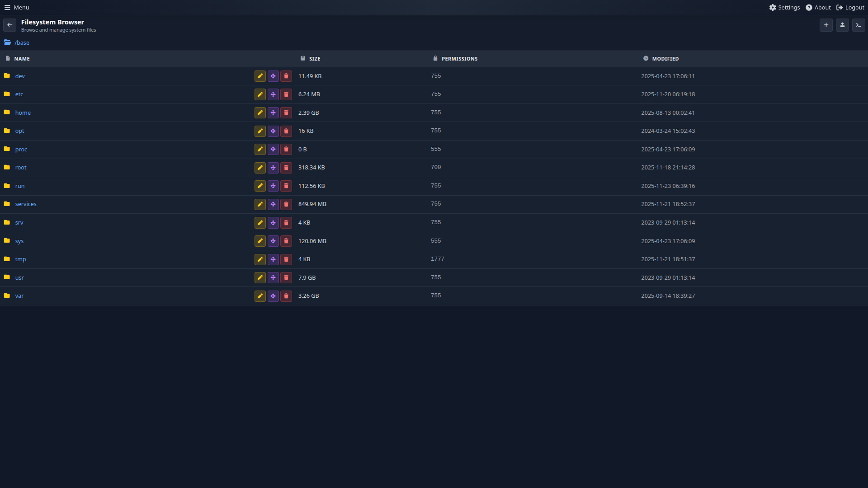Sort files by the SIZE column header
The image size is (868, 488).
[315, 58]
